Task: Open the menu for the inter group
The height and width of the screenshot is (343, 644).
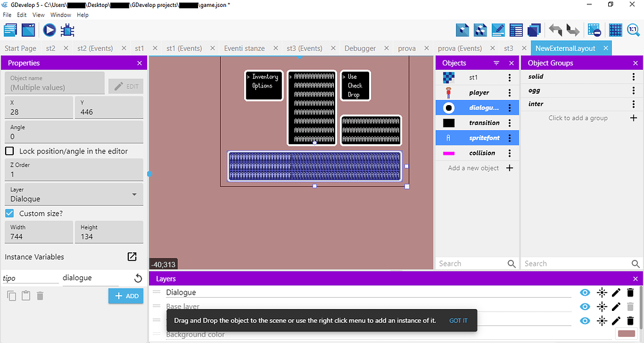Action: [x=633, y=104]
